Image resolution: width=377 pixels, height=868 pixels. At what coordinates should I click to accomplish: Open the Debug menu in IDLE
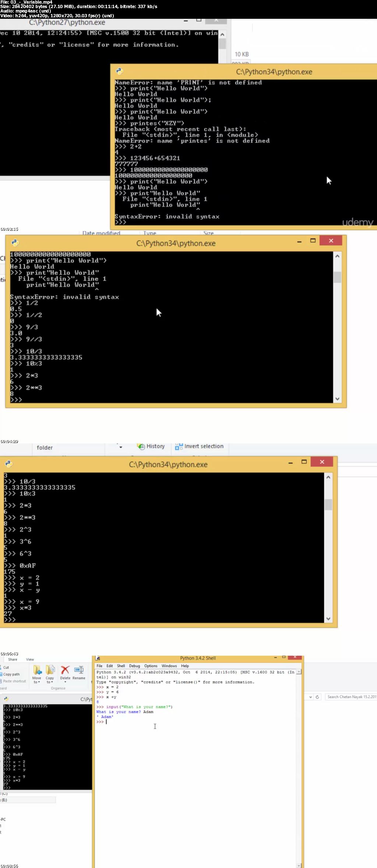pos(134,666)
